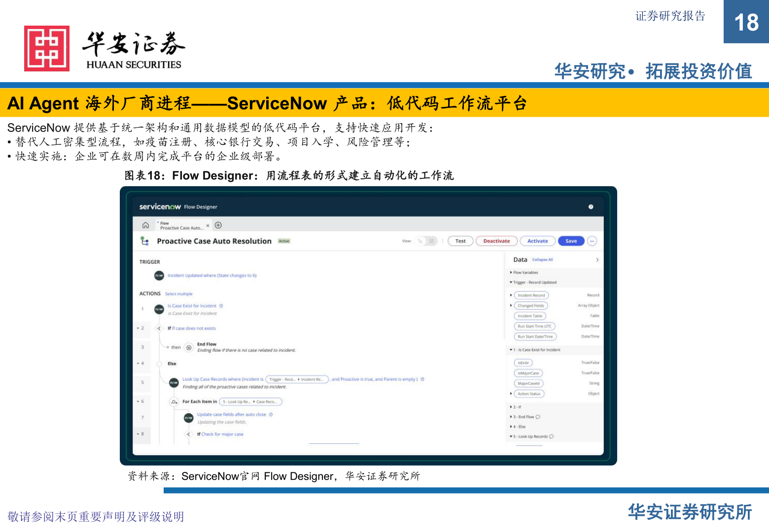Screen dimensions: 769x532
Task: Click the If branch icon on step 2
Action: (159, 328)
